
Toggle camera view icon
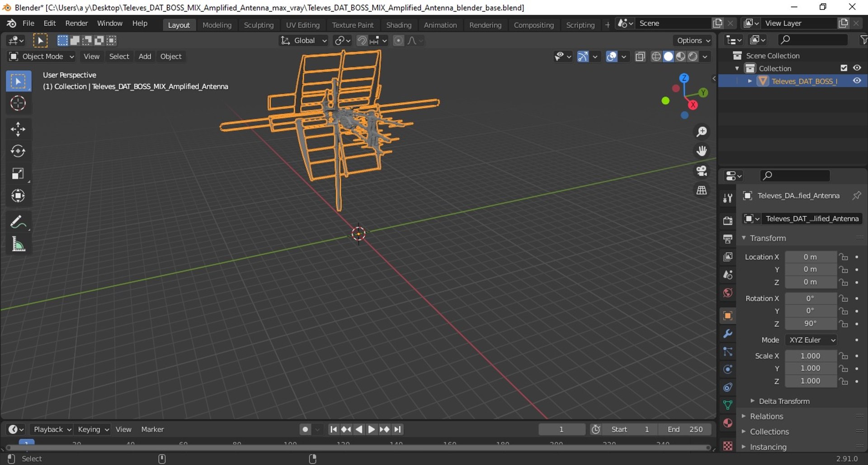(x=702, y=171)
